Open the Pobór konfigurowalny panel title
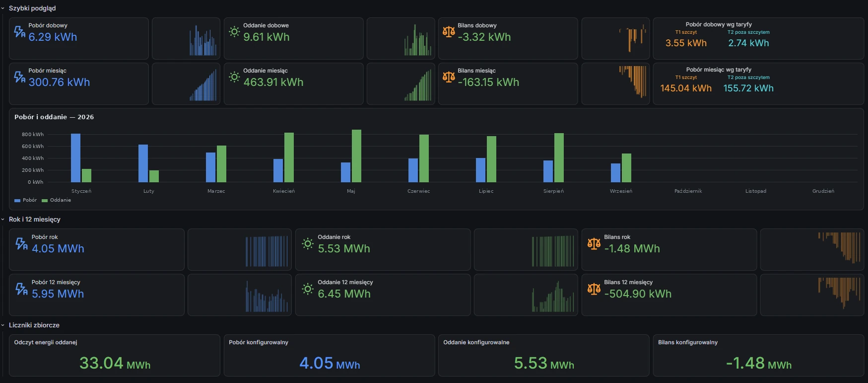The height and width of the screenshot is (383, 868). tap(259, 342)
